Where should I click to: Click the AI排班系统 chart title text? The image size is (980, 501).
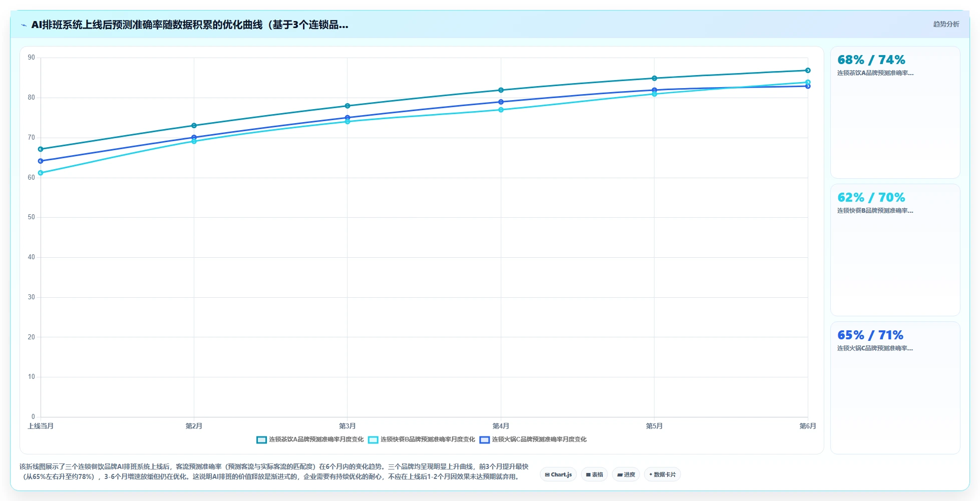point(190,25)
